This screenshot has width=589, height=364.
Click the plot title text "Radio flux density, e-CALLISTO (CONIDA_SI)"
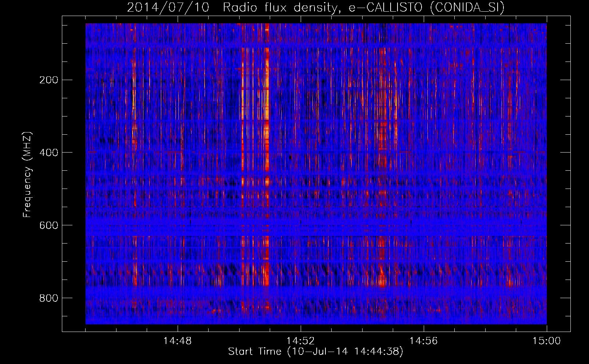364,8
